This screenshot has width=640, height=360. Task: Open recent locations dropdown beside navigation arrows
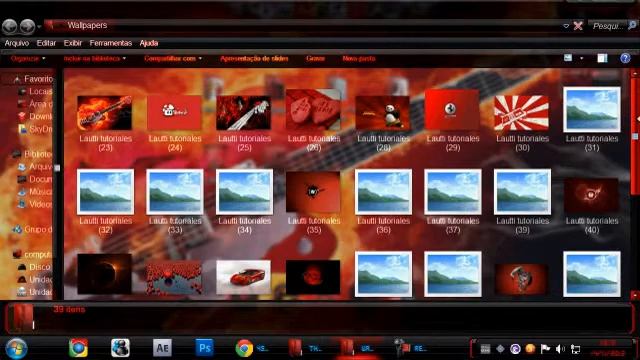(39, 27)
